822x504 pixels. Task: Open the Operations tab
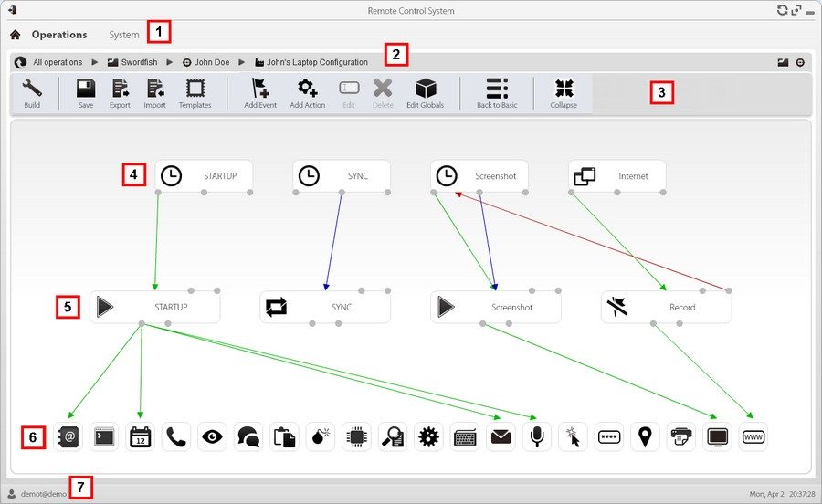[x=59, y=35]
